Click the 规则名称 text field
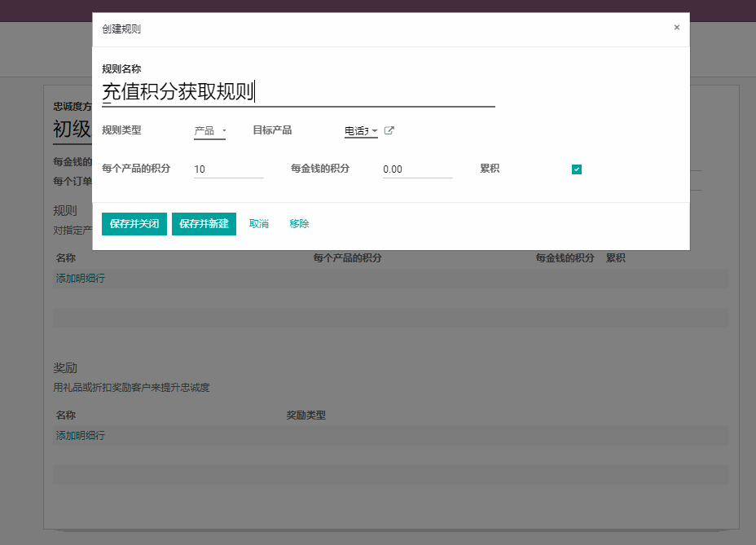 pyautogui.click(x=297, y=92)
